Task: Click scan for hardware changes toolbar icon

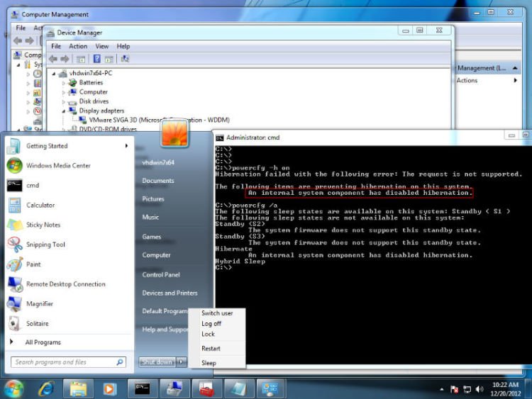Action: [x=125, y=59]
